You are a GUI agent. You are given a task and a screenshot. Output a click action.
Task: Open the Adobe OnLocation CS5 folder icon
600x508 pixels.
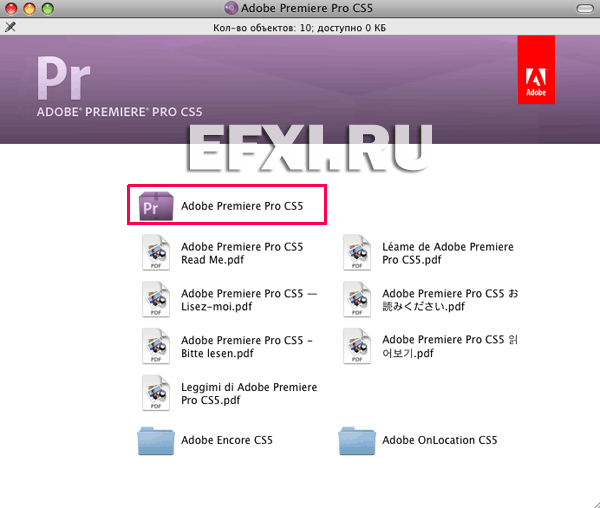click(357, 441)
